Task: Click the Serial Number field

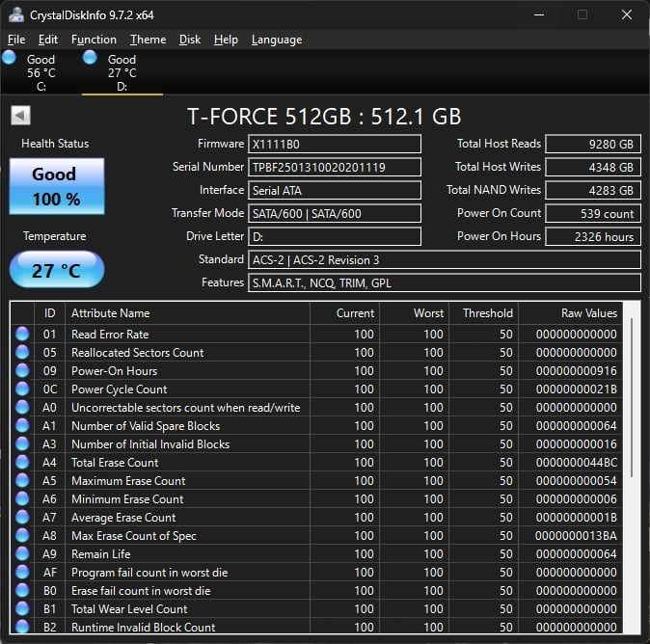Action: pyautogui.click(x=335, y=167)
